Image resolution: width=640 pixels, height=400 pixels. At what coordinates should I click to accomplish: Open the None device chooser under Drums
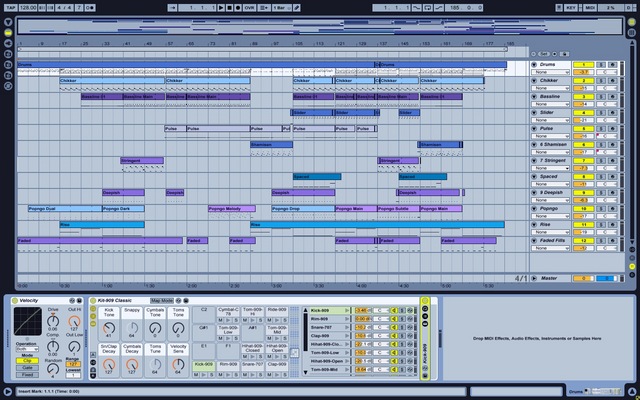(x=550, y=72)
